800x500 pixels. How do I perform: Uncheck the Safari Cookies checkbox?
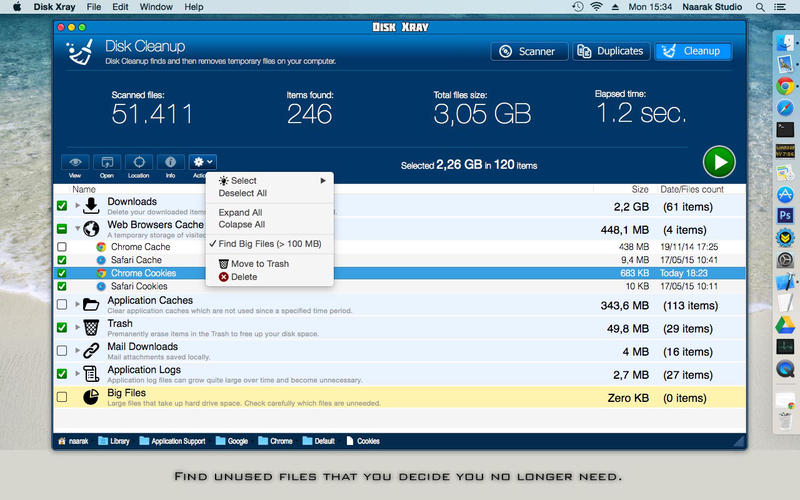pos(62,287)
